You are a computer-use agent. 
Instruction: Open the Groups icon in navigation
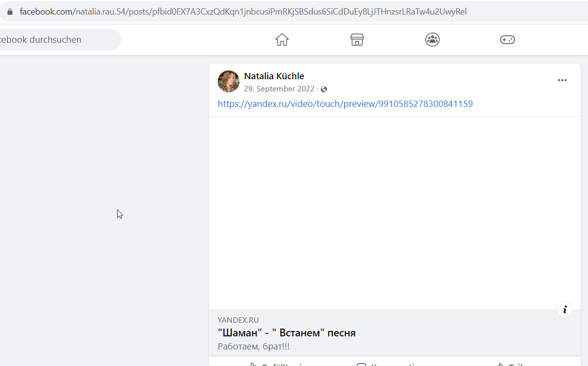pyautogui.click(x=432, y=40)
